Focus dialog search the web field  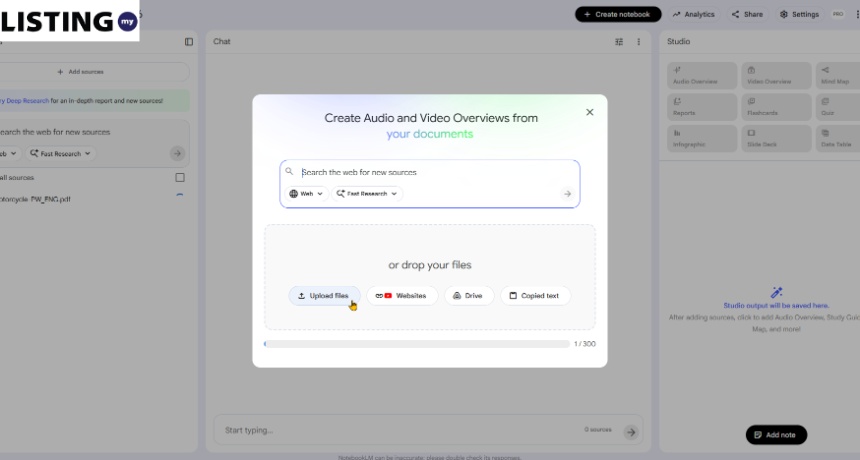pos(429,172)
